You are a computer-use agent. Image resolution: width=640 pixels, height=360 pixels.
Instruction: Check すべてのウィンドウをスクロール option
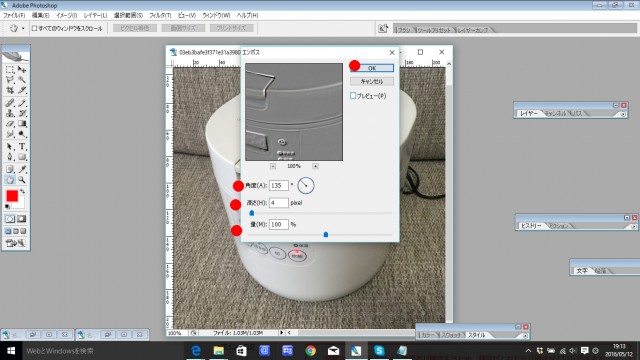35,28
